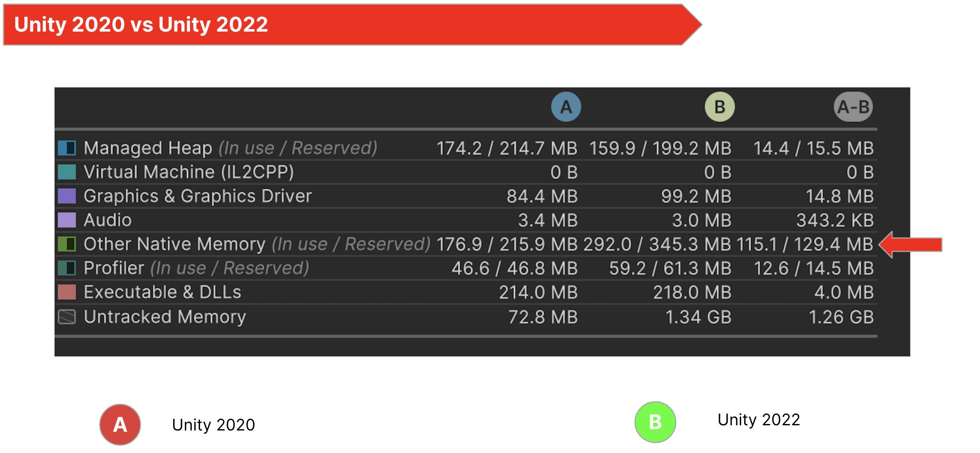The width and height of the screenshot is (980, 453).
Task: Click the Graphics & Graphics Driver purple swatch
Action: point(67,196)
